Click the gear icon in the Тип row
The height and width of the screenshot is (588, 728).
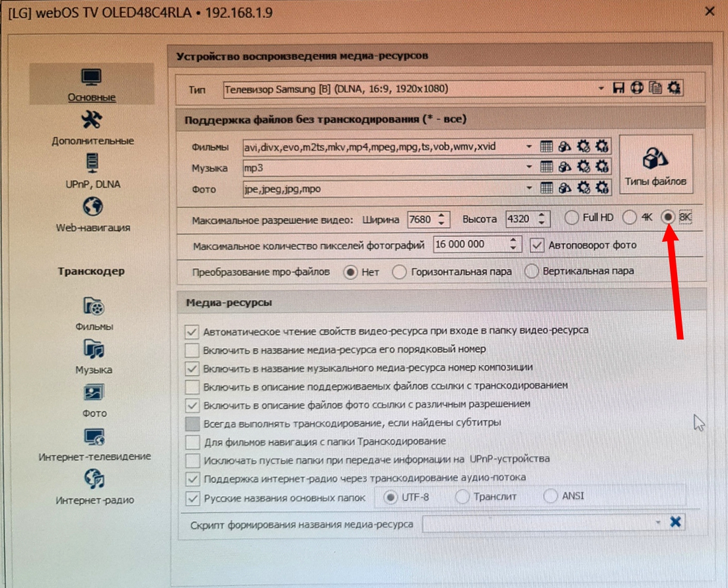tap(674, 88)
